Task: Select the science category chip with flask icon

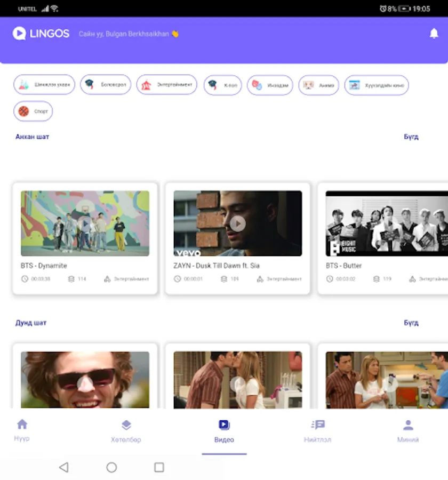Action: (x=44, y=84)
